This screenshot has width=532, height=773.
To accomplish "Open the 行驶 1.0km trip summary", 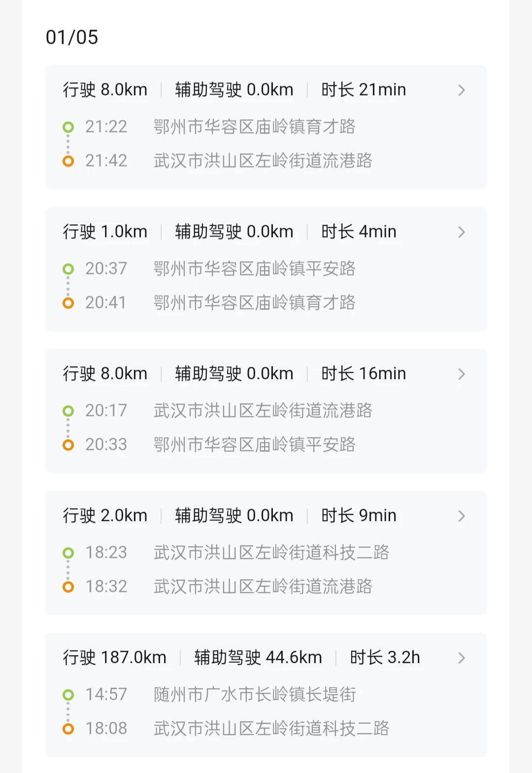I will [105, 232].
